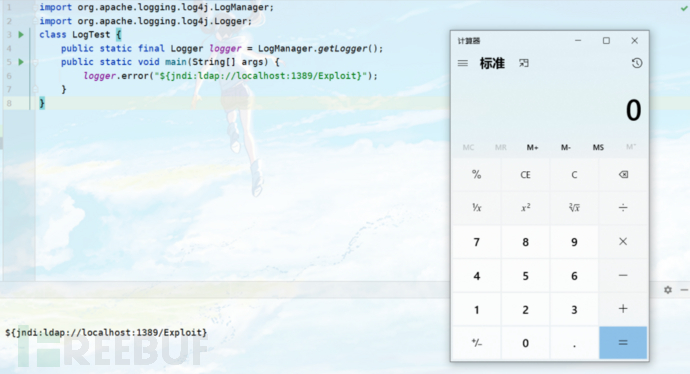The image size is (690, 374).
Task: Click digit 4 on calculator
Action: [477, 275]
